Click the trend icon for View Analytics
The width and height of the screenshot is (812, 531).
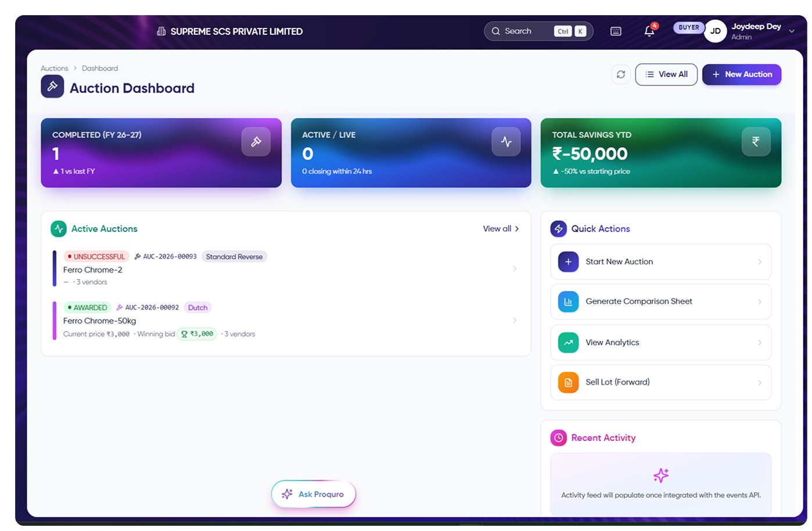568,343
